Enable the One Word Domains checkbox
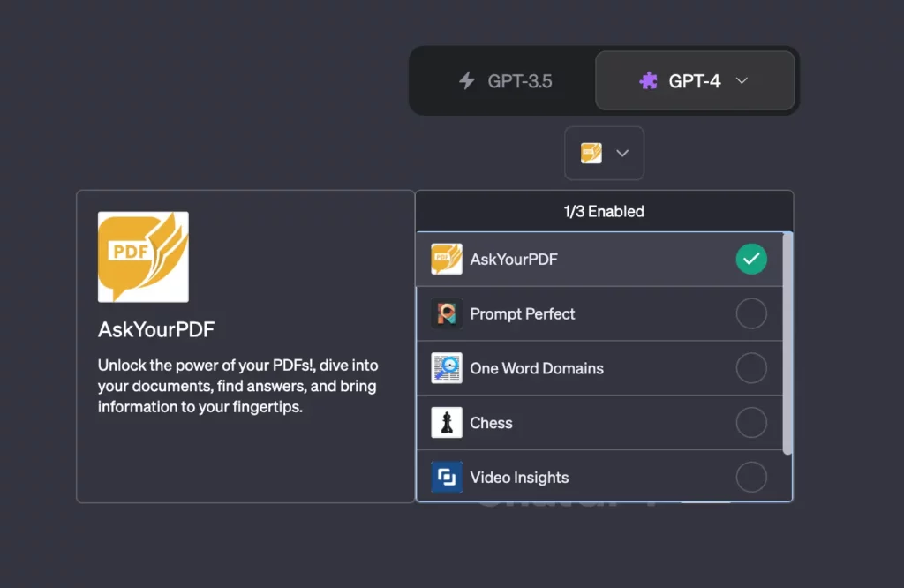This screenshot has width=904, height=588. point(751,368)
